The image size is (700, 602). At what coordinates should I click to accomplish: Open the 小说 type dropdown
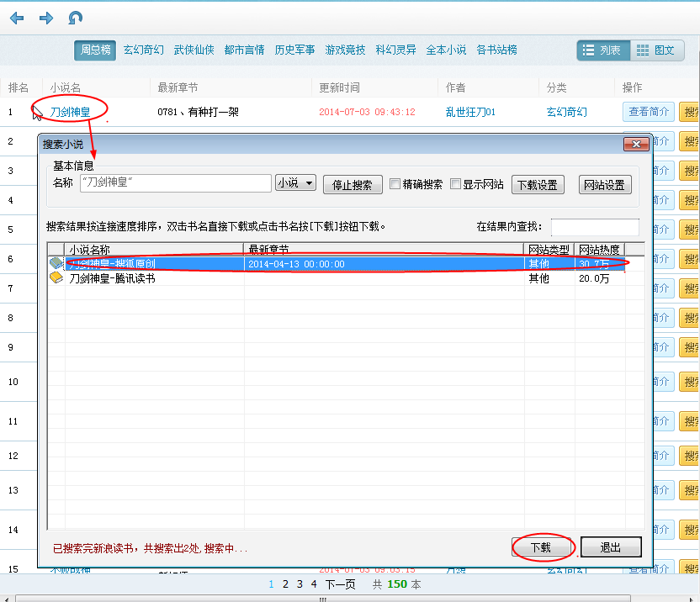295,183
